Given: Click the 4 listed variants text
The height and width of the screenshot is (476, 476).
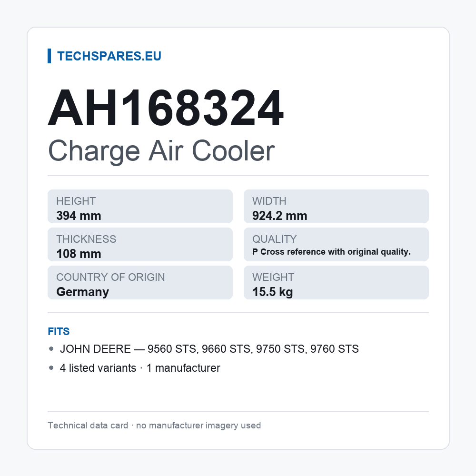Looking at the screenshot, I should 98,368.
